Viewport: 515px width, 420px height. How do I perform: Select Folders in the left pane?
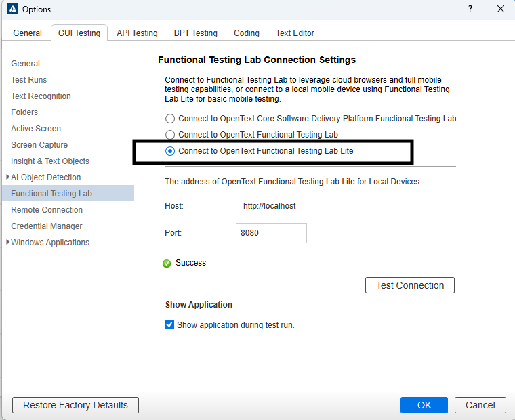[x=24, y=112]
